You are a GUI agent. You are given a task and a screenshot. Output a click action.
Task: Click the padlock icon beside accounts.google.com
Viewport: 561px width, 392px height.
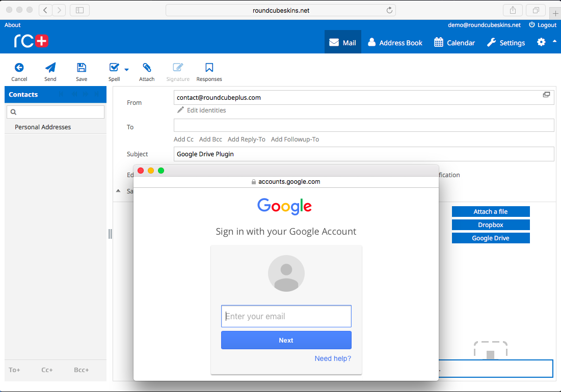pos(254,182)
